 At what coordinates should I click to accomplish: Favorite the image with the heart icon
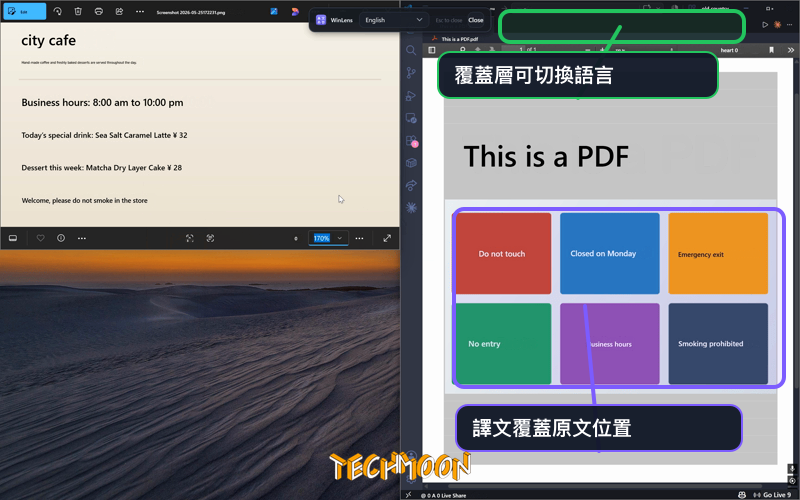[x=40, y=238]
